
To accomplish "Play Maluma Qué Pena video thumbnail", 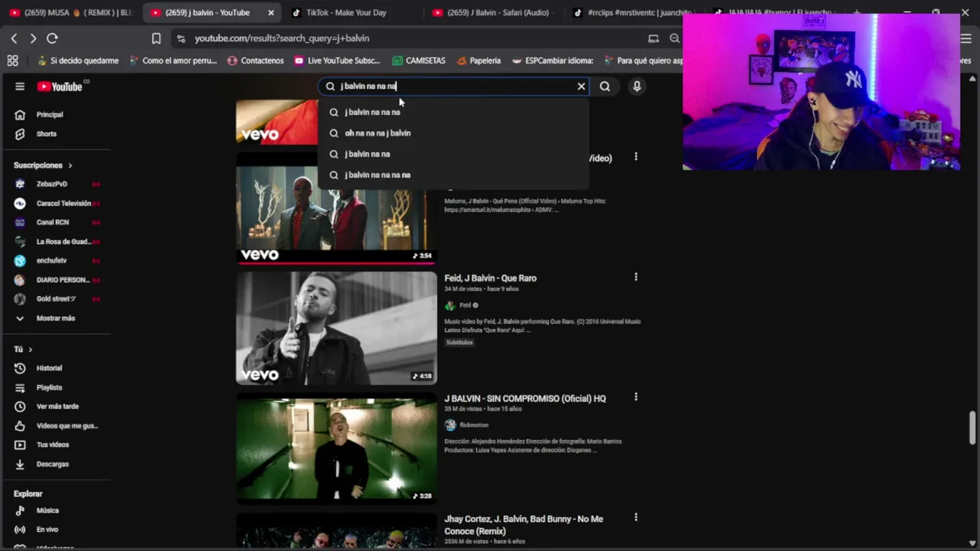I will [336, 208].
